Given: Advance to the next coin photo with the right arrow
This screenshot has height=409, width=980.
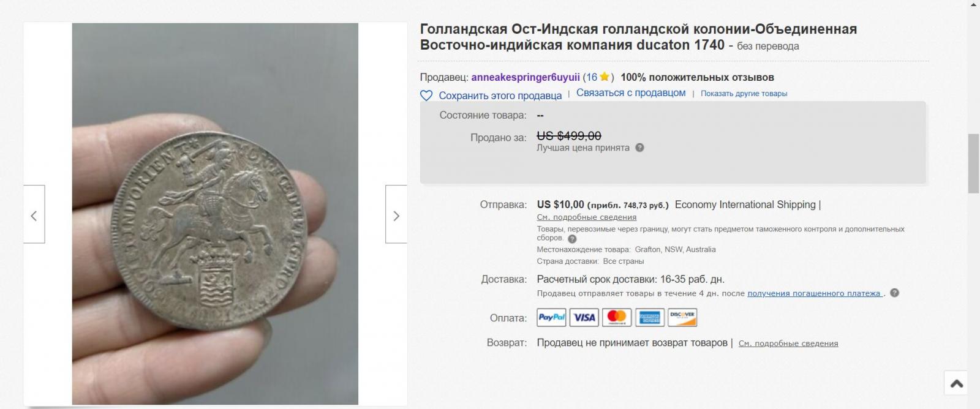Looking at the screenshot, I should click(x=396, y=214).
